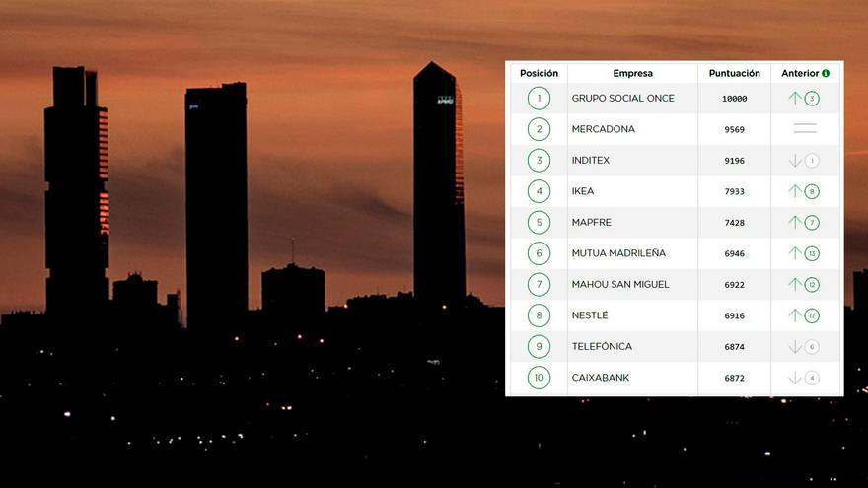Viewport: 868px width, 488px height.
Task: Click the position 8 circle badge
Action: [539, 315]
